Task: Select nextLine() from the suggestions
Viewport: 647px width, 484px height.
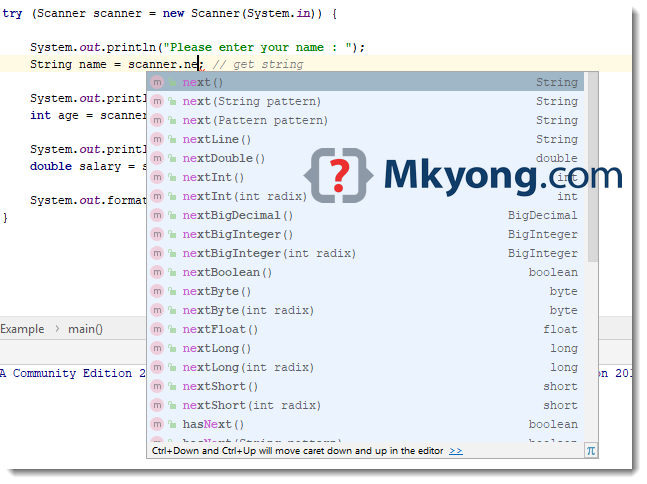Action: (366, 139)
